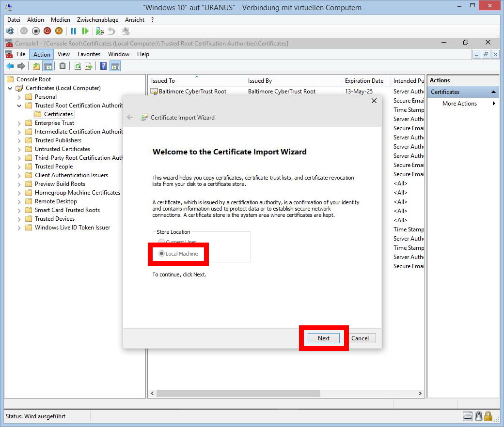504x427 pixels.
Task: Click Next in the Certificate Import Wizard
Action: click(x=324, y=338)
